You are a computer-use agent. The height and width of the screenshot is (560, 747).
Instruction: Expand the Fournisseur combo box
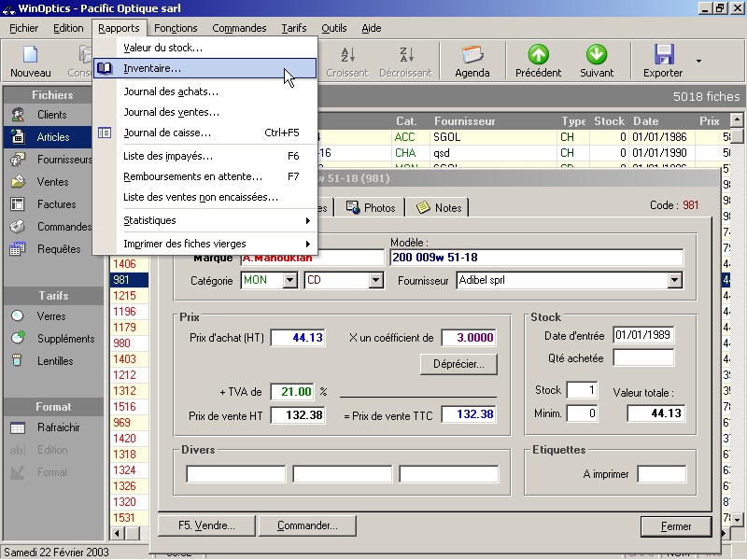point(674,280)
